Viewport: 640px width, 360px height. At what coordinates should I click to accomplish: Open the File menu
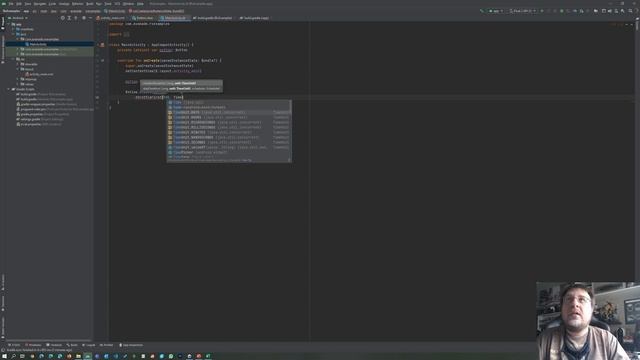(x=11, y=4)
